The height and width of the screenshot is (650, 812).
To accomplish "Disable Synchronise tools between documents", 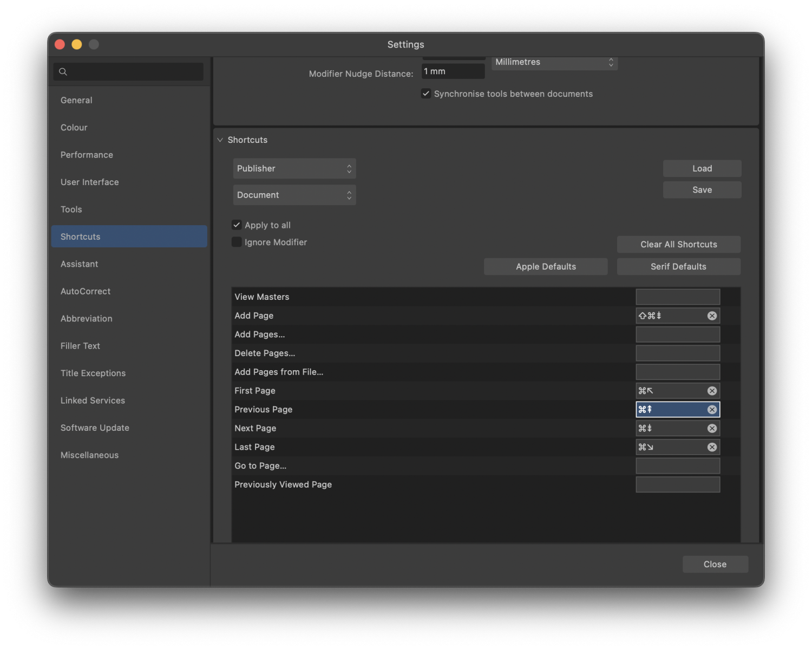I will tap(426, 93).
